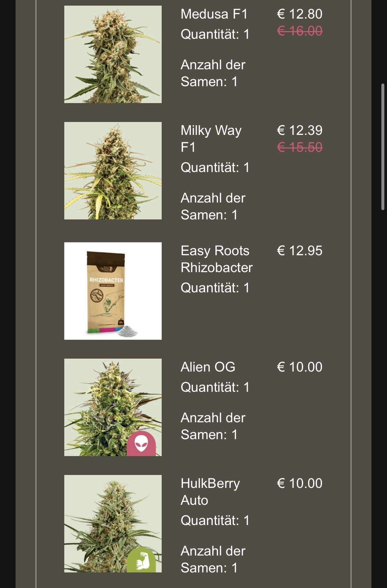This screenshot has height=588, width=387.
Task: Click the page scrollbar thumb on the right
Action: (x=383, y=147)
